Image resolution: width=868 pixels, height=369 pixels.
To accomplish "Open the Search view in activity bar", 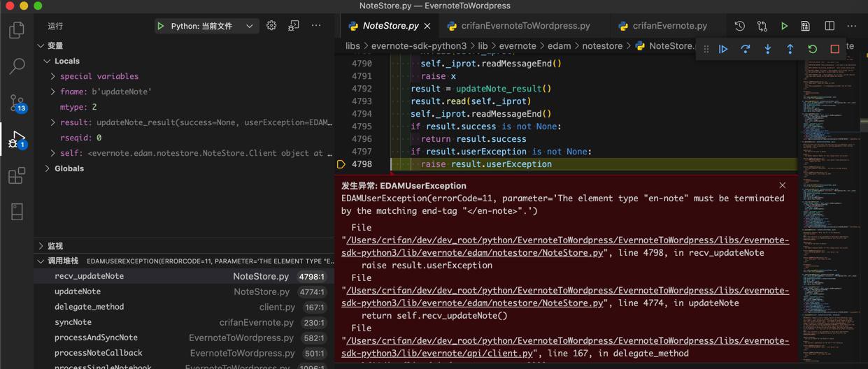I will point(17,66).
